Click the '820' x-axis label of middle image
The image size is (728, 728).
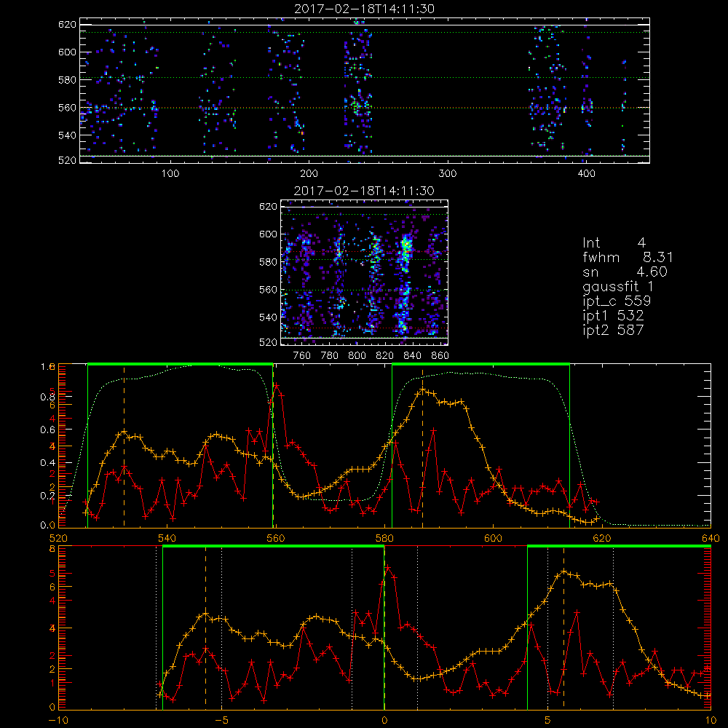[x=385, y=356]
